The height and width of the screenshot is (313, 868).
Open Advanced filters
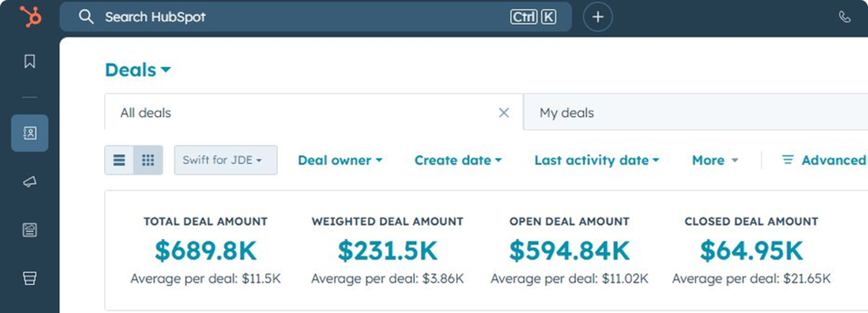click(x=824, y=160)
